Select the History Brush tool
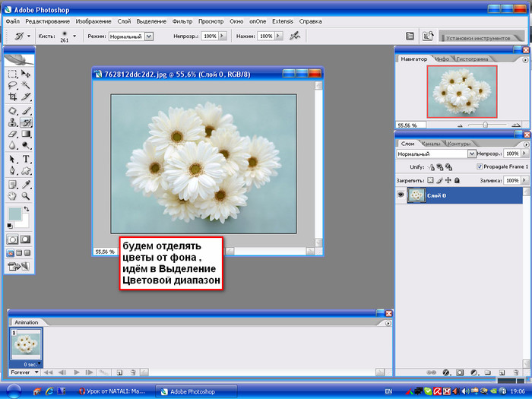Image resolution: width=532 pixels, height=399 pixels. click(x=26, y=122)
